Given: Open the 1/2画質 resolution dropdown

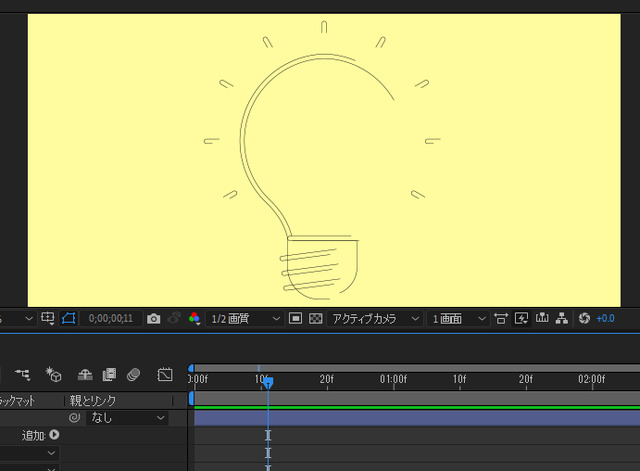Looking at the screenshot, I should coord(244,318).
